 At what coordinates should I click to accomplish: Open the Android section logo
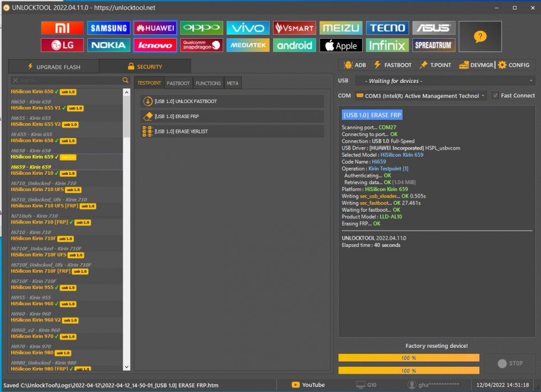(x=294, y=45)
